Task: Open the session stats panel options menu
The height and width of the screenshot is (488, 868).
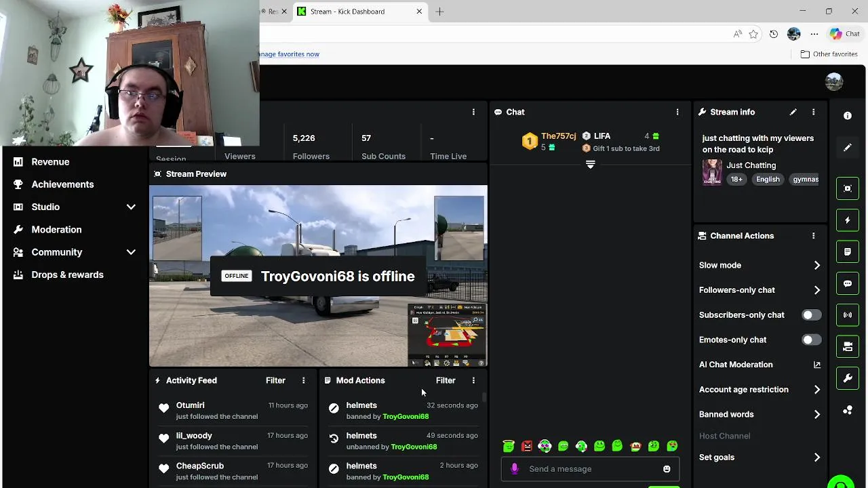Action: (473, 112)
